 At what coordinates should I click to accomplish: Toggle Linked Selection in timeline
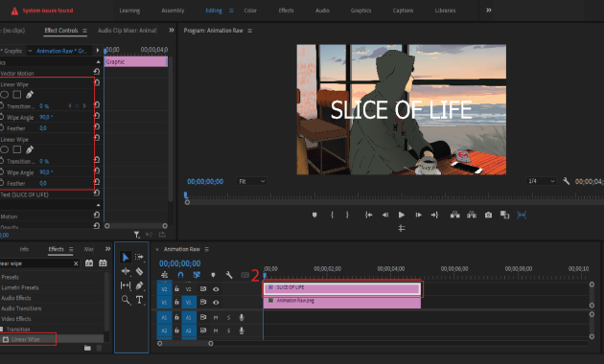click(x=197, y=275)
